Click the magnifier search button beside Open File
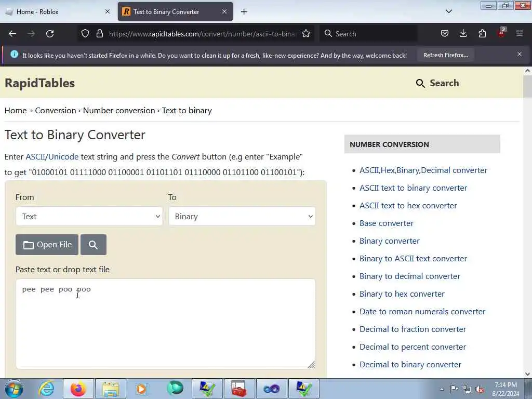Image resolution: width=532 pixels, height=399 pixels. pyautogui.click(x=94, y=245)
